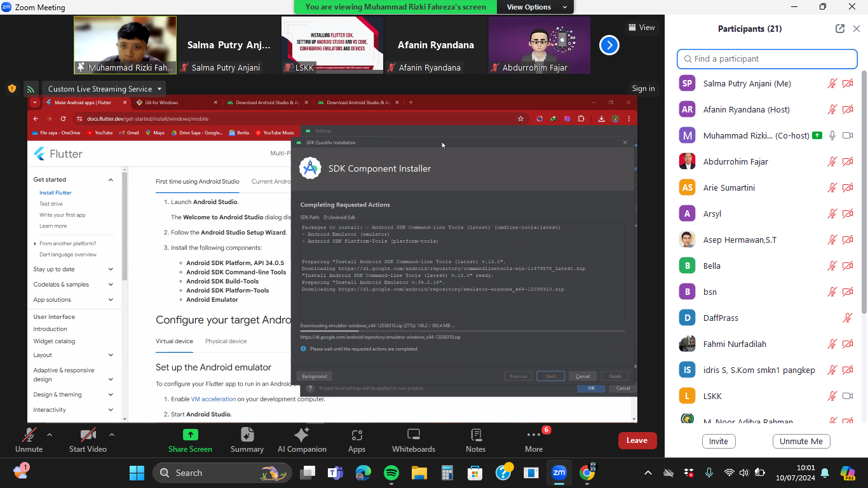Open VM acceleration link
Image resolution: width=868 pixels, height=488 pixels.
click(x=213, y=399)
